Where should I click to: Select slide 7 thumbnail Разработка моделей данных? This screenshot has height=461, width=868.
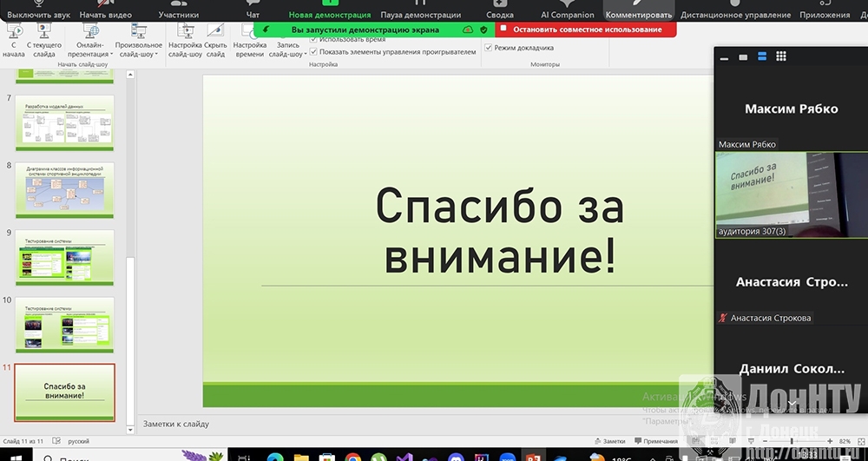coord(65,122)
